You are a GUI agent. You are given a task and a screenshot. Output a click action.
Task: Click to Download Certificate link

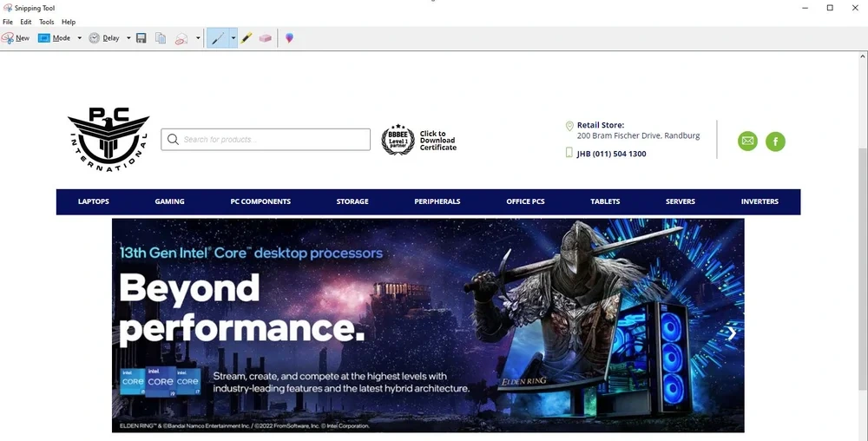point(437,141)
